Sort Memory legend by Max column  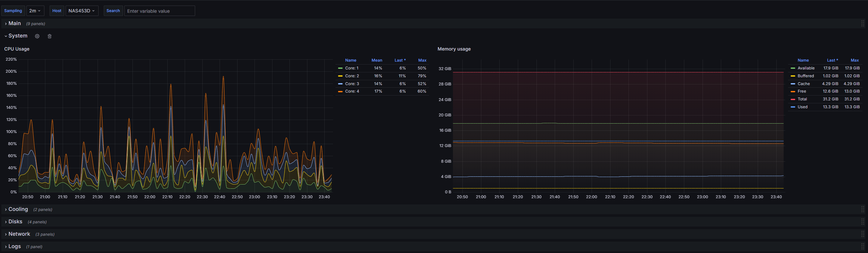coord(855,60)
